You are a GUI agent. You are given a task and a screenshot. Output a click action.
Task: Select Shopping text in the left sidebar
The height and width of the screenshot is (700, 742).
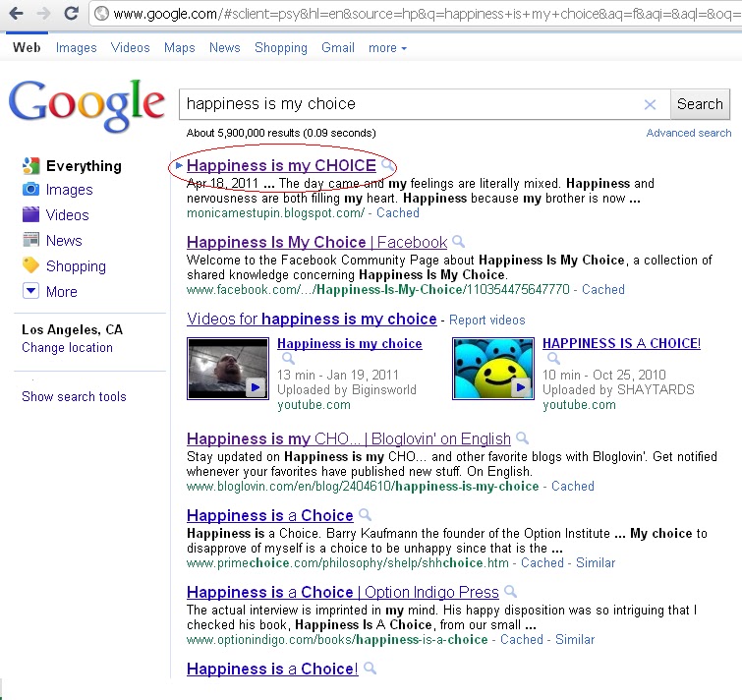(76, 266)
